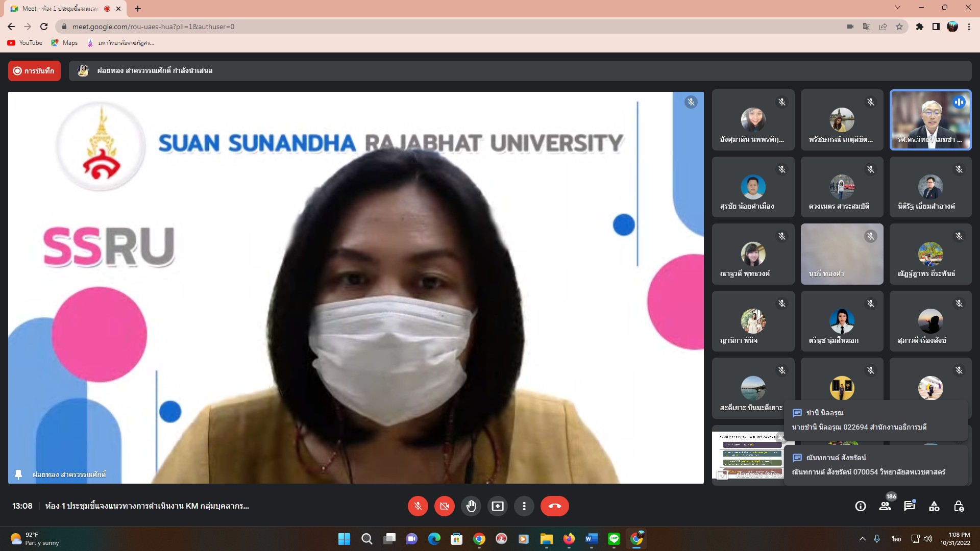Open Chrome's tab search dropdown arrow
The height and width of the screenshot is (551, 980).
(898, 8)
